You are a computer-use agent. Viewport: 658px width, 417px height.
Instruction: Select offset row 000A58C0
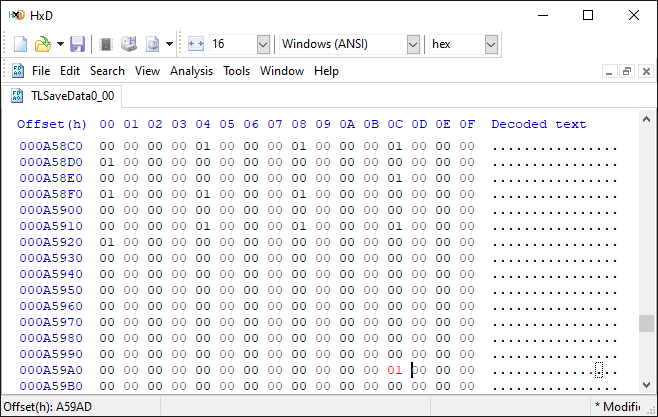[51, 146]
